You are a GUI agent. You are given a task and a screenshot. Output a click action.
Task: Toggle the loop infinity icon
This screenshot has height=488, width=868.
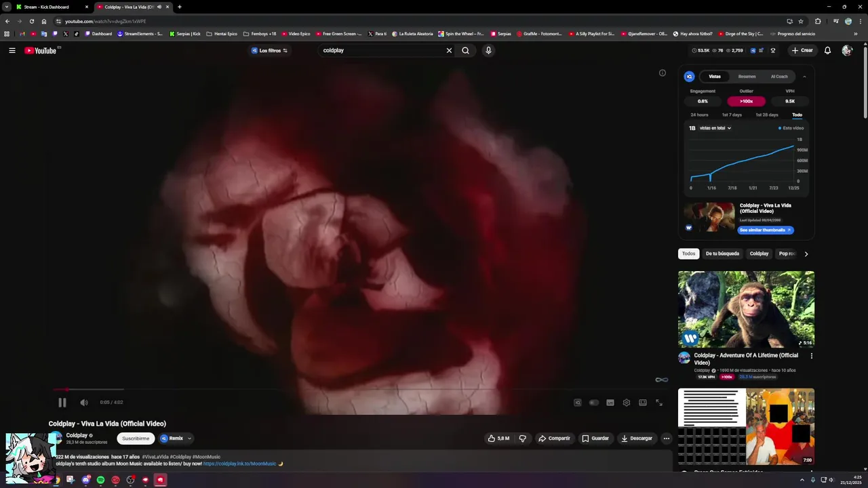[662, 380]
